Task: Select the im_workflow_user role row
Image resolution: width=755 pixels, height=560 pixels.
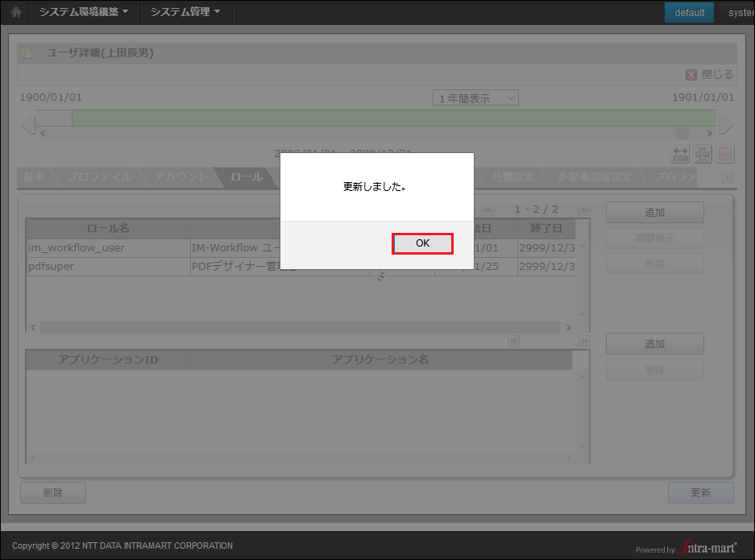Action: click(x=301, y=248)
